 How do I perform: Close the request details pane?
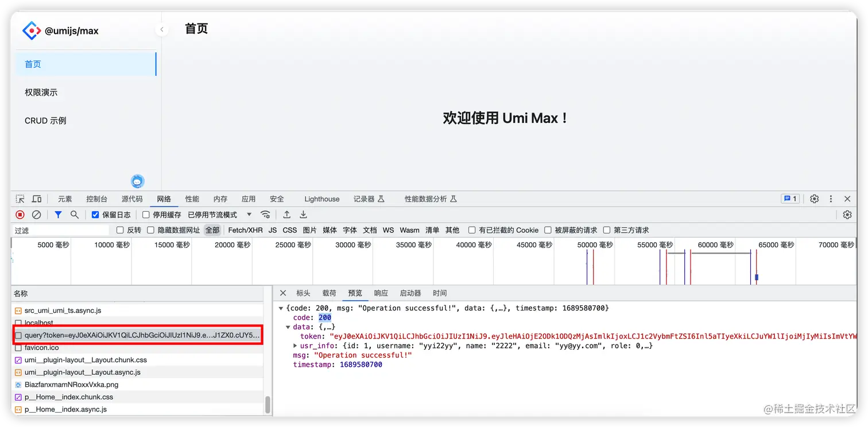[x=283, y=293]
